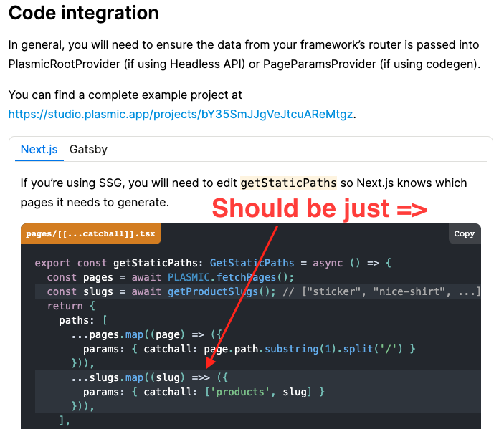Viewport: 504px width, 429px height.
Task: Click the 'You can find a complete example' text
Action: click(125, 95)
